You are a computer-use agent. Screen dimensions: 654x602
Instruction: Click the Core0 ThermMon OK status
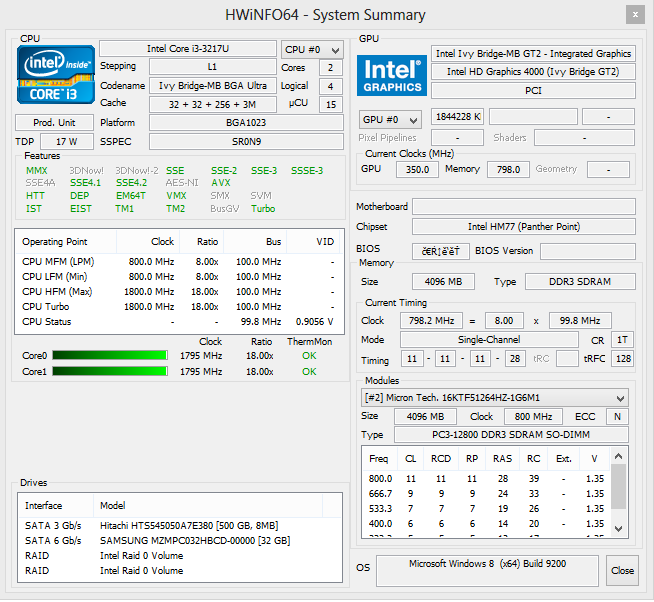309,356
